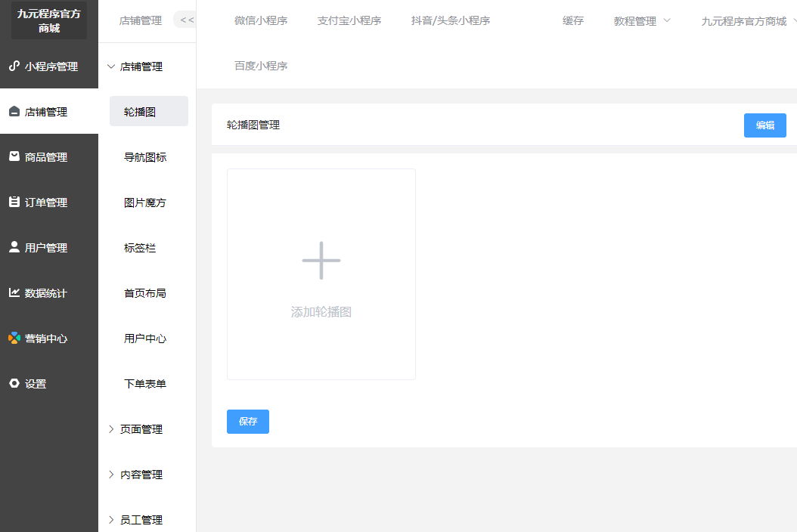The image size is (797, 532).
Task: Expand the 页面管理 section
Action: point(111,429)
